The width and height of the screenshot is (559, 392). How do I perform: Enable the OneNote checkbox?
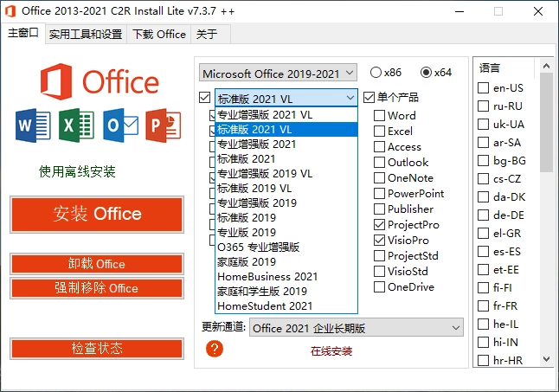(379, 177)
